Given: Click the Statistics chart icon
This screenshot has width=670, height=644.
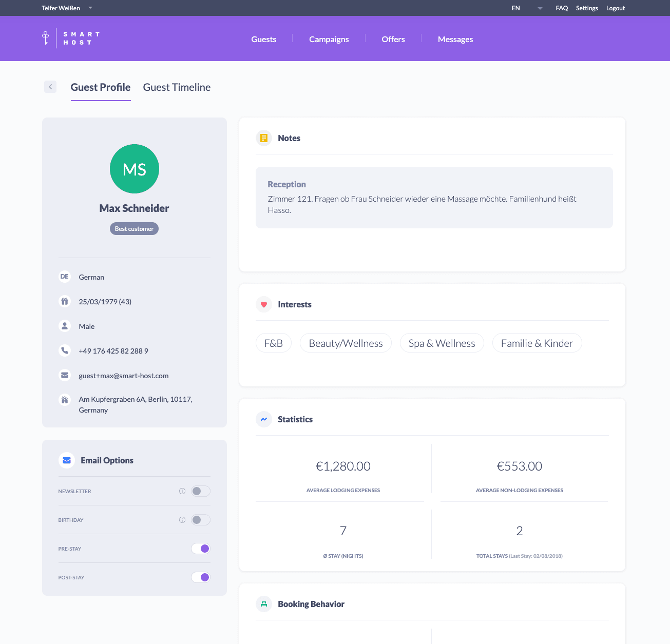Looking at the screenshot, I should pos(264,419).
